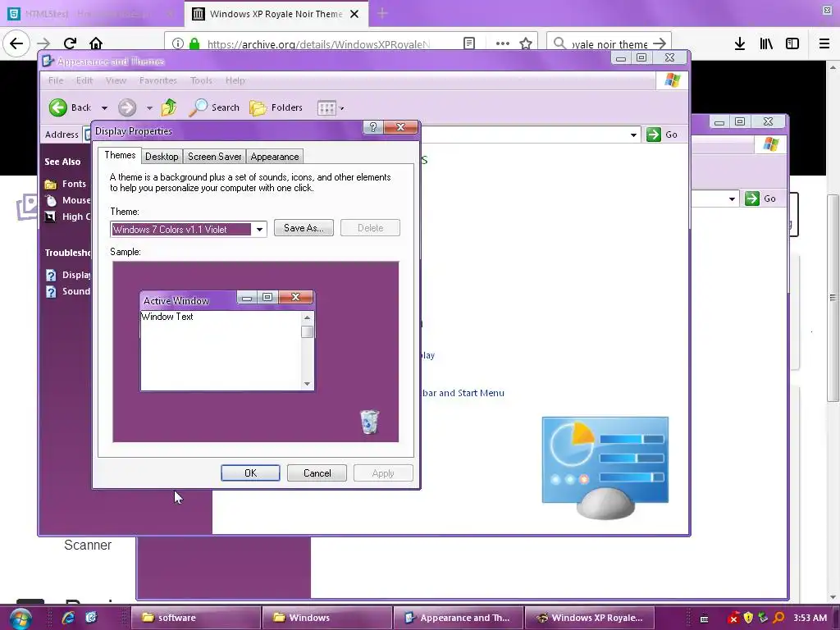The image size is (840, 630).
Task: Go back in Firefox browser
Action: pyautogui.click(x=16, y=43)
